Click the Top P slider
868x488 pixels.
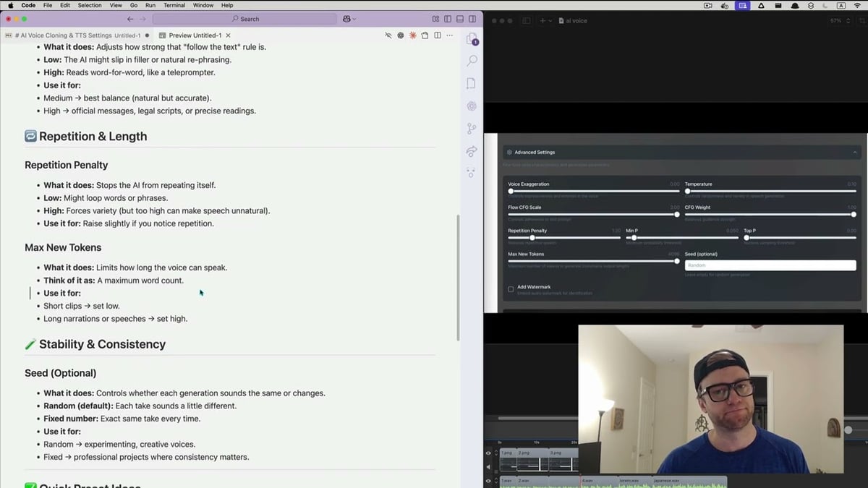point(800,237)
